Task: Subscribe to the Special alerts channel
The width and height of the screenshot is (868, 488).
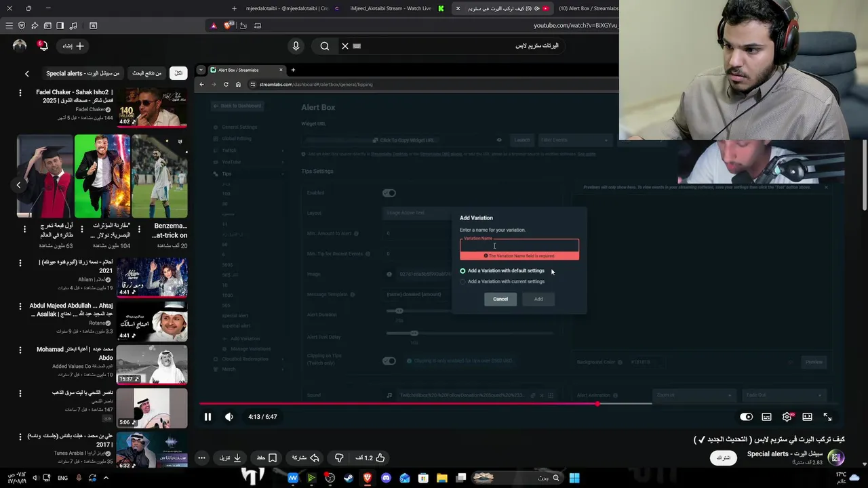Action: [x=724, y=457]
